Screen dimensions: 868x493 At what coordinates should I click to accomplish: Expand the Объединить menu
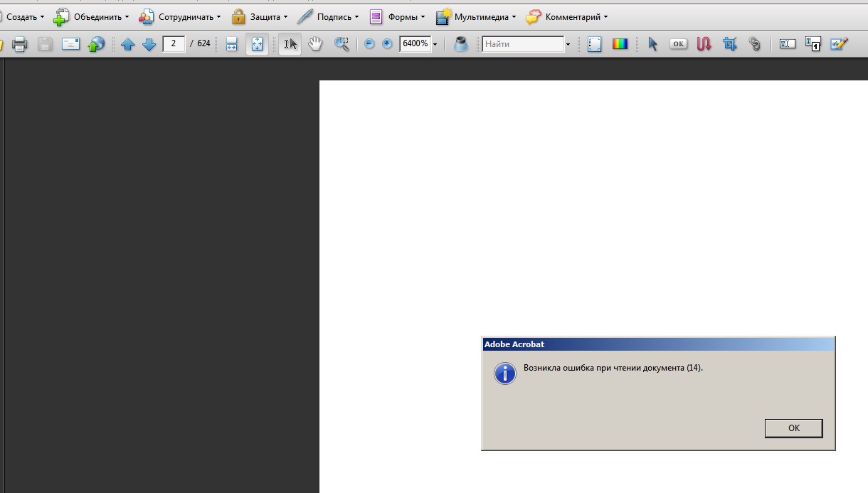(92, 16)
